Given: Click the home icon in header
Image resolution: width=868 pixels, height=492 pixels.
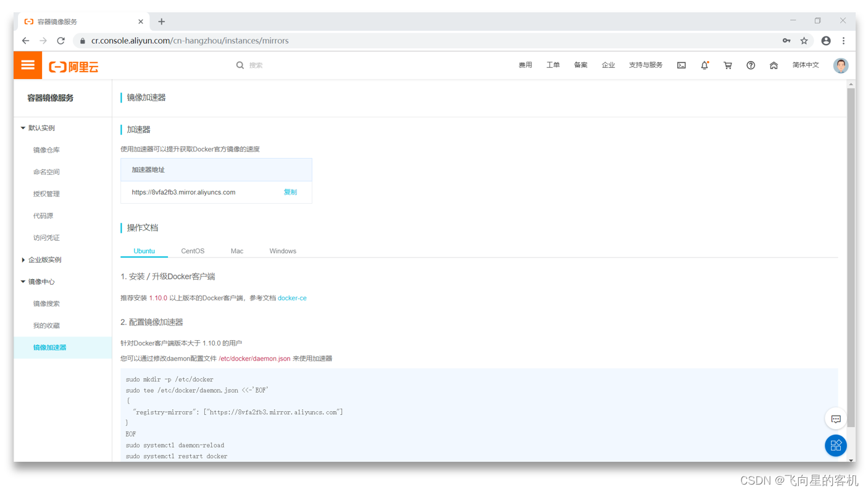Looking at the screenshot, I should coord(774,65).
